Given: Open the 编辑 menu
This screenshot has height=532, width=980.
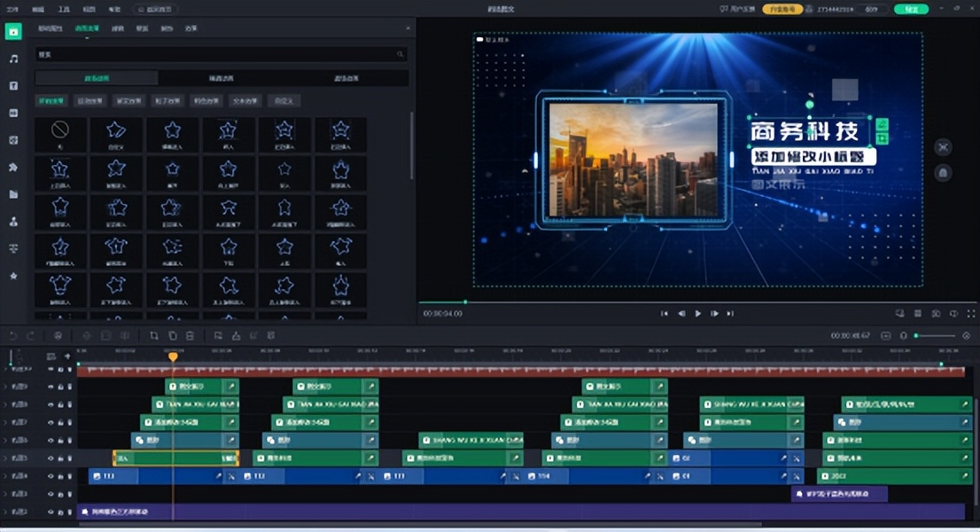Looking at the screenshot, I should [x=38, y=10].
